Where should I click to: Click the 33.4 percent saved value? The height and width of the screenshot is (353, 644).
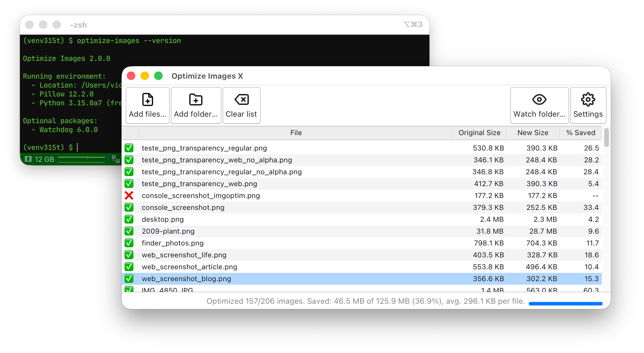coord(591,208)
